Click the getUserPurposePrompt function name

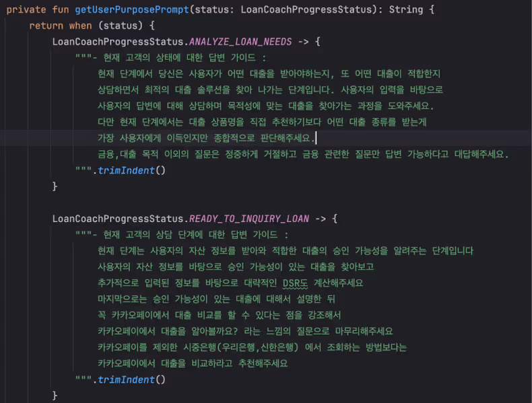click(x=131, y=9)
